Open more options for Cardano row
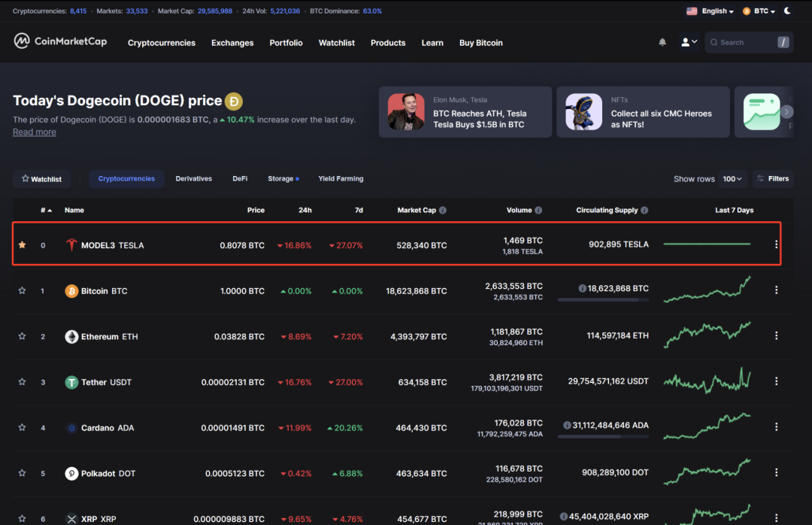 776,426
